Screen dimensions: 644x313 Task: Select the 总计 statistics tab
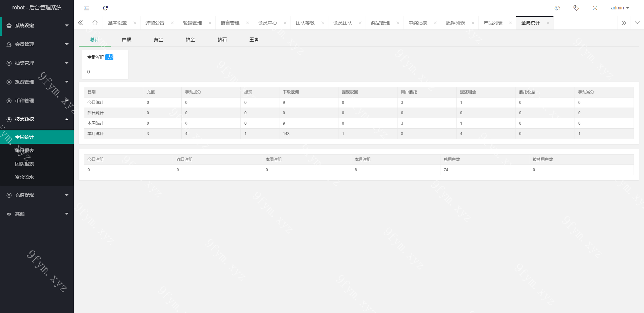(x=95, y=40)
